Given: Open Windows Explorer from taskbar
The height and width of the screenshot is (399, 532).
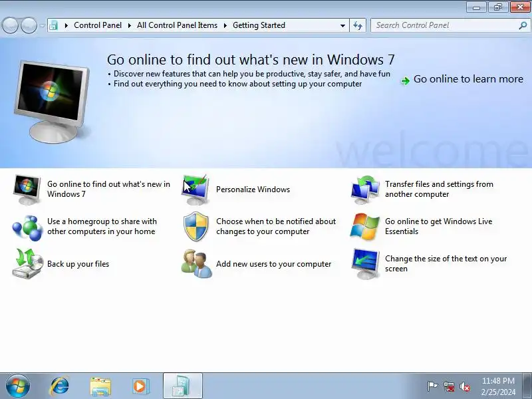Looking at the screenshot, I should click(x=100, y=386).
